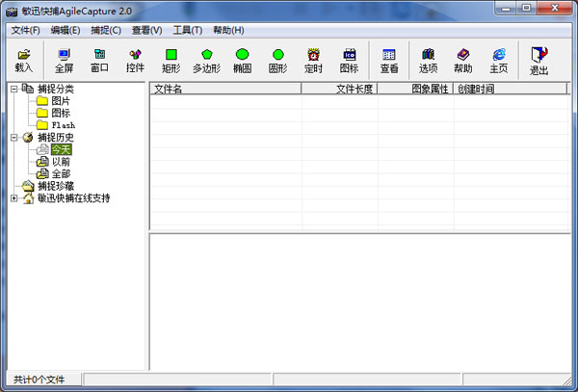
Task: Sort by 文件长度 column header
Action: click(339, 89)
